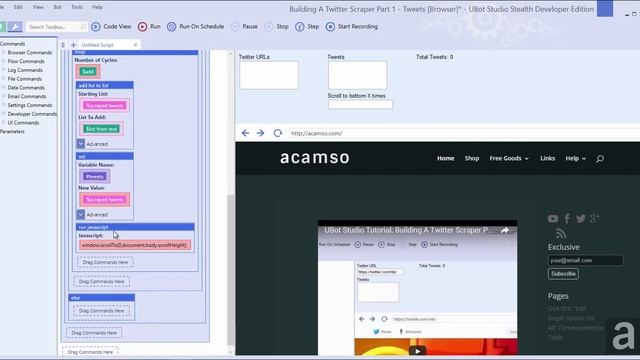Screen dimensions: 640x360
Task: Open acamso RSS feed icon
Action: point(561,234)
